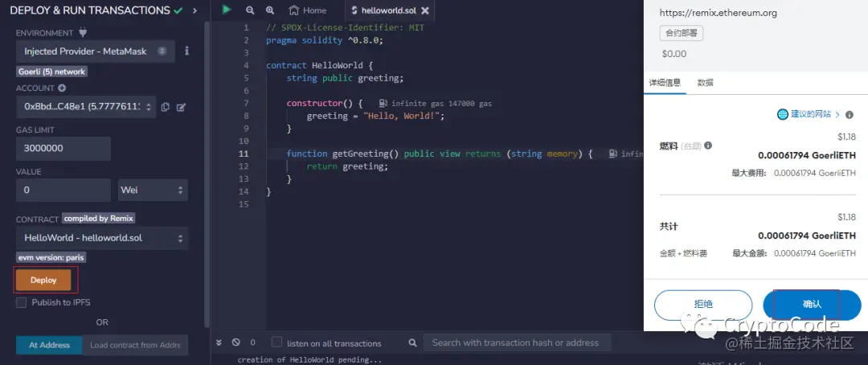Click the evm version: paris label
Viewport: 868px width, 365px height.
click(x=51, y=257)
